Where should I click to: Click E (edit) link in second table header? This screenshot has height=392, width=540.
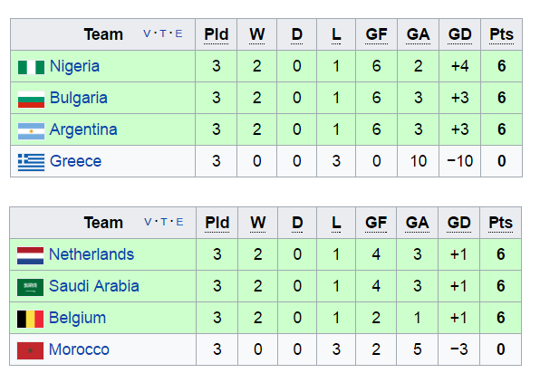[179, 222]
